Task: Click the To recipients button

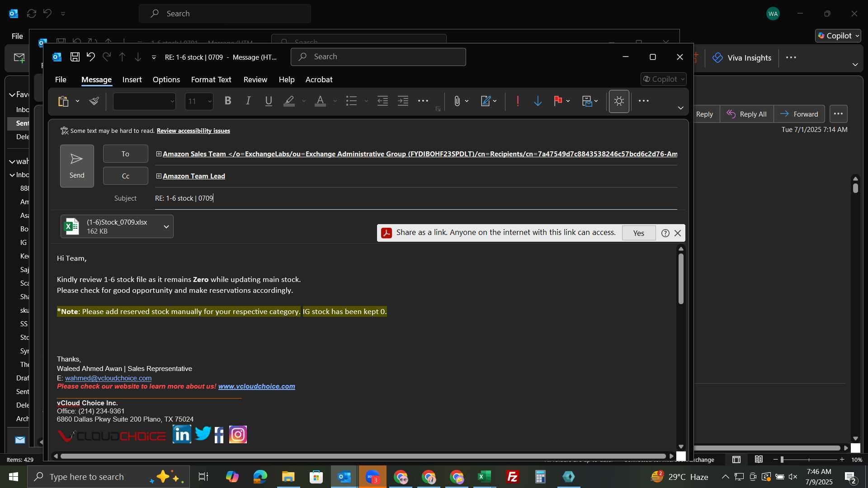Action: click(x=126, y=154)
